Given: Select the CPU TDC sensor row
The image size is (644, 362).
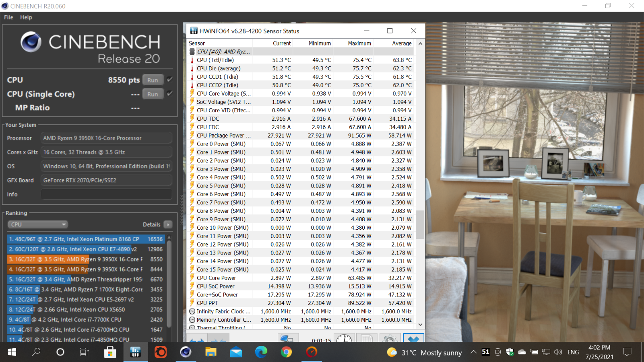Looking at the screenshot, I should tap(301, 119).
